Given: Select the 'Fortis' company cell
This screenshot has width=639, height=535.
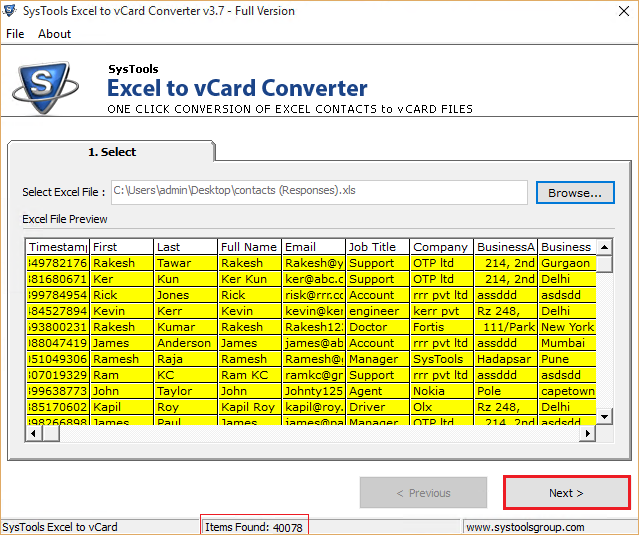Looking at the screenshot, I should point(441,327).
